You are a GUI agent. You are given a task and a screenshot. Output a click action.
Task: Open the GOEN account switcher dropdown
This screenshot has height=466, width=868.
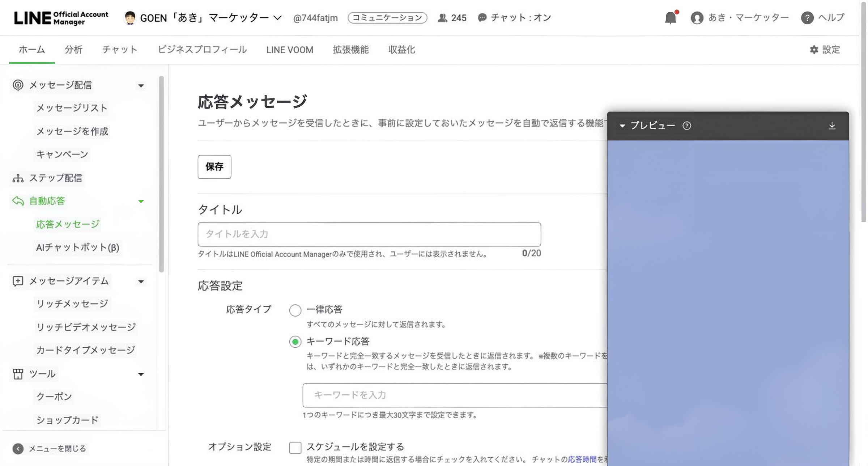[x=277, y=18]
